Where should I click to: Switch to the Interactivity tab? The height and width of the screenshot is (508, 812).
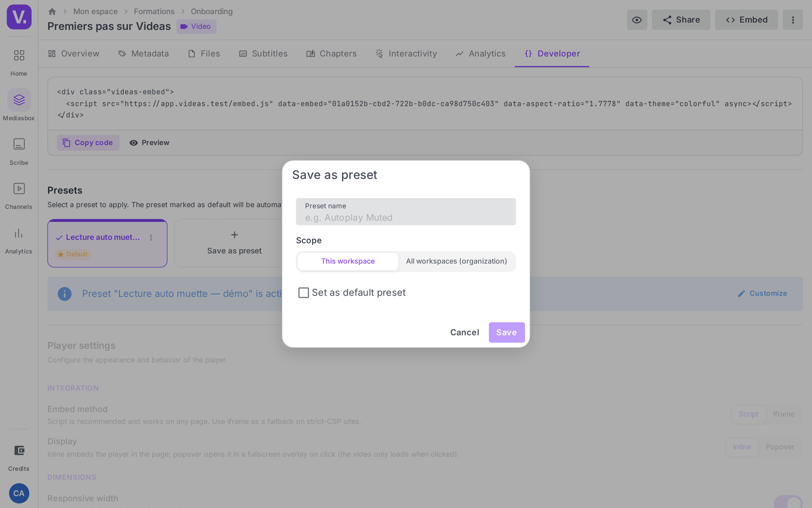(x=406, y=54)
